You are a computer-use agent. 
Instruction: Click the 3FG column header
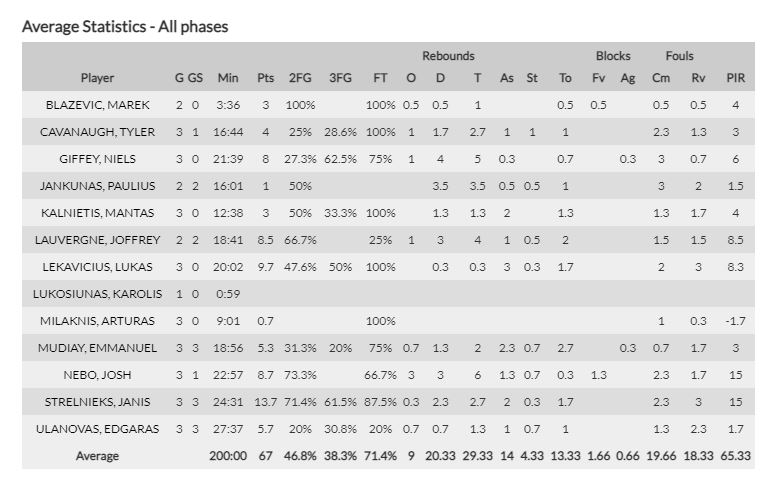pyautogui.click(x=341, y=78)
